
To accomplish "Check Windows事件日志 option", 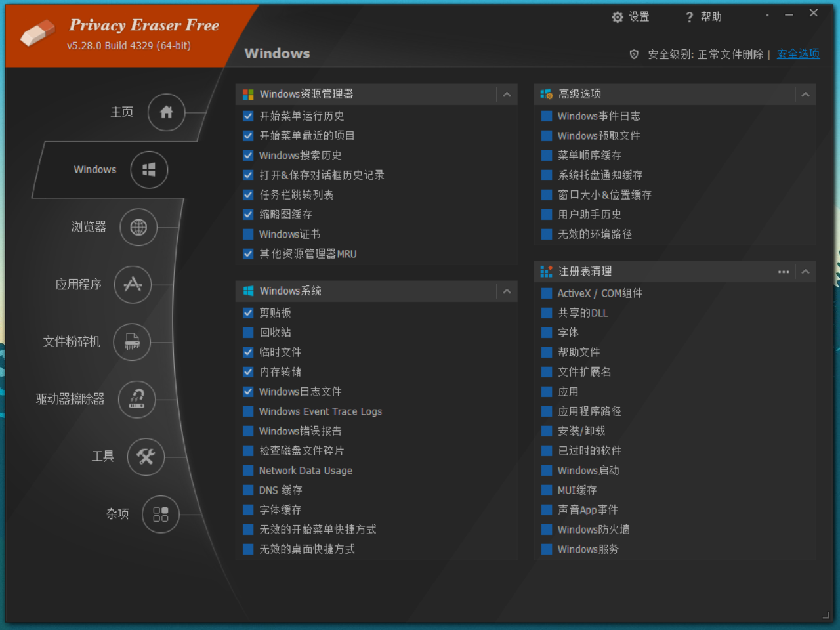I will [547, 116].
